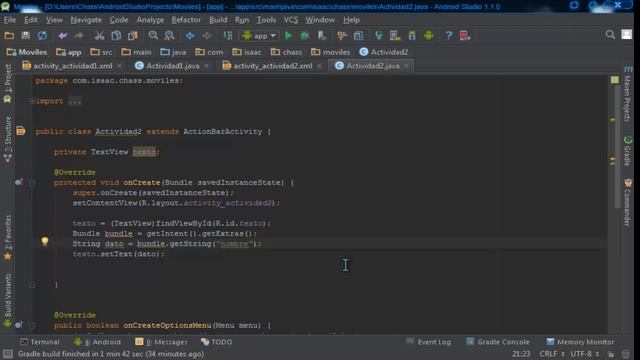The width and height of the screenshot is (640, 360).
Task: Open the Project Structure toolbar icon
Action: pyautogui.click(x=358, y=36)
